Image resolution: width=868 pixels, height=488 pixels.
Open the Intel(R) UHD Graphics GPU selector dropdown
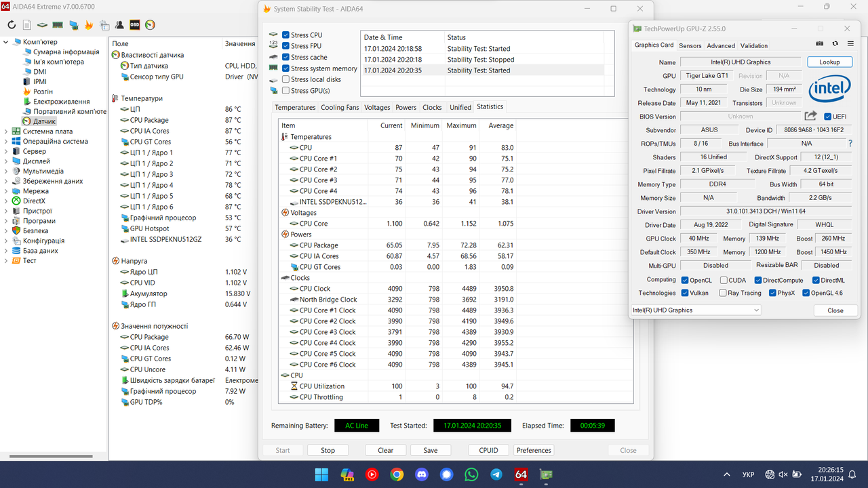(696, 310)
